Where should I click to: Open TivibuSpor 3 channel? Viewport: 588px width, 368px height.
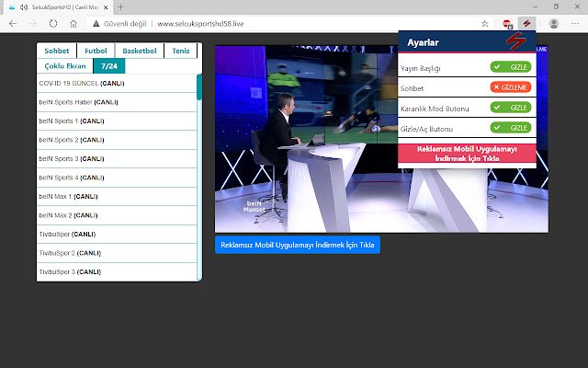point(117,271)
